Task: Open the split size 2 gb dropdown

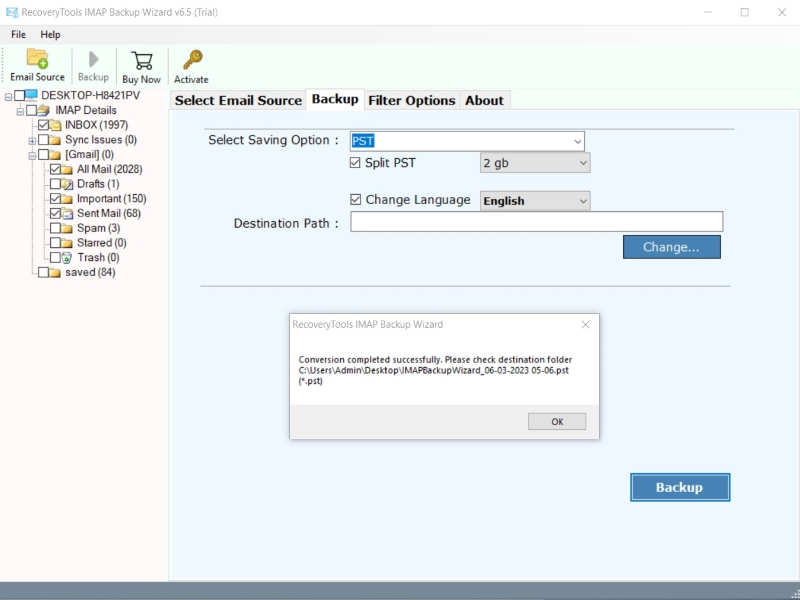Action: pos(535,163)
